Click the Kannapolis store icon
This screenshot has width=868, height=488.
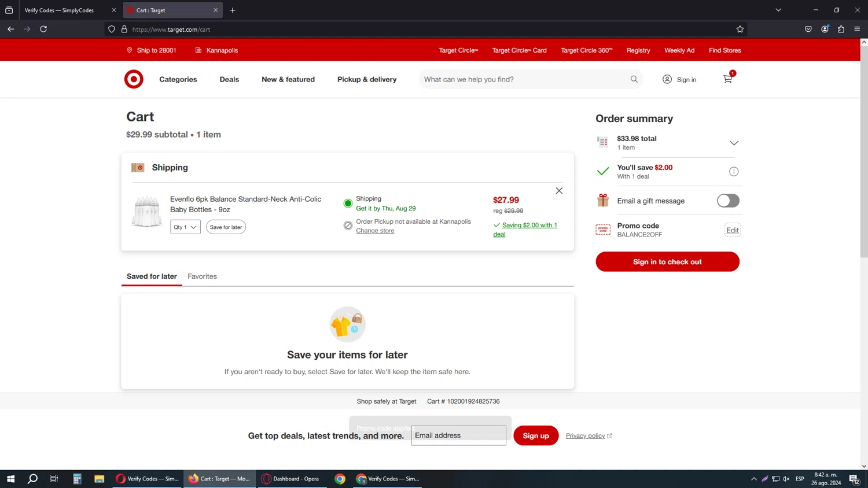(x=198, y=50)
